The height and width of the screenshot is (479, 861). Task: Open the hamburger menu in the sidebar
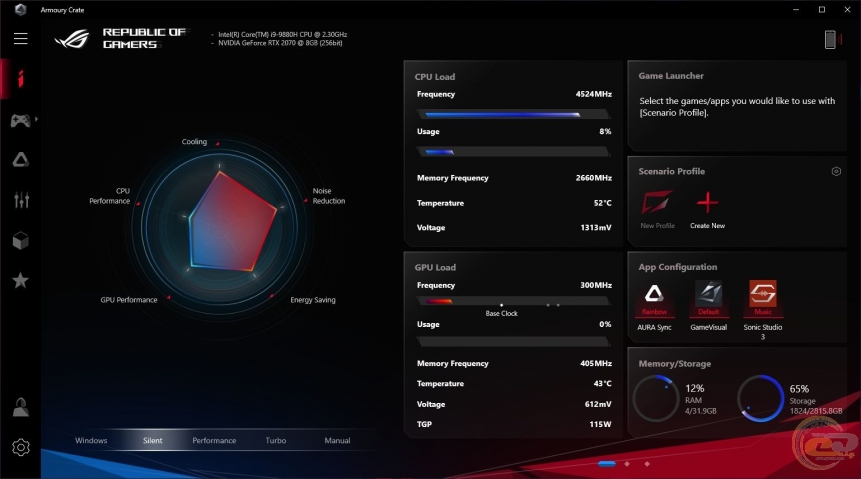(21, 38)
